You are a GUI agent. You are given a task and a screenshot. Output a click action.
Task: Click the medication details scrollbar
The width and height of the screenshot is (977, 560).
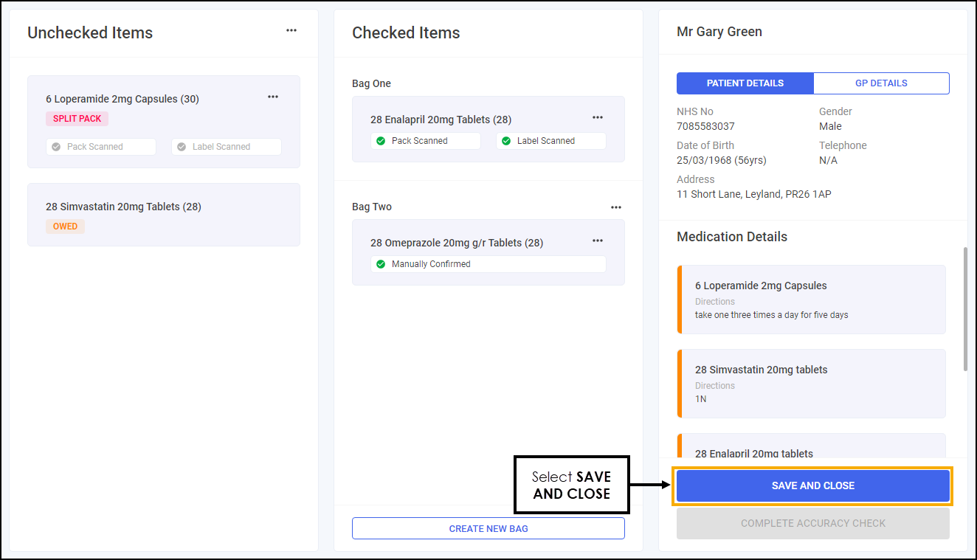(x=965, y=310)
